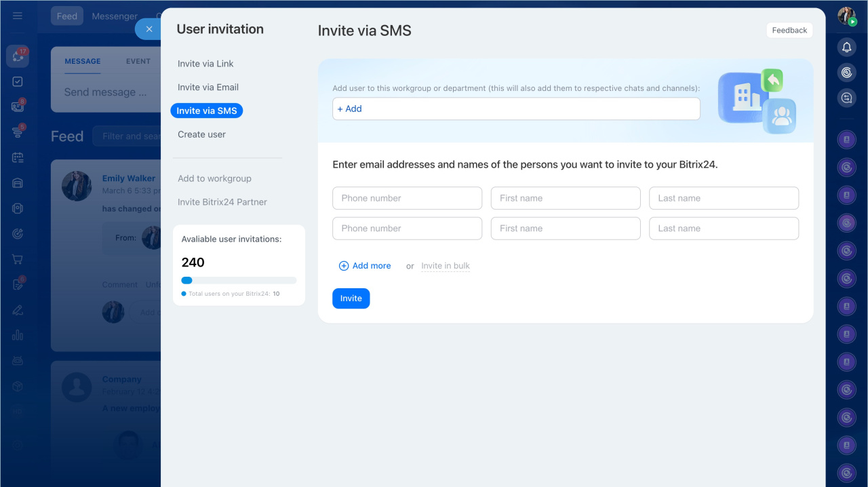Open the calendar icon in left sidebar
This screenshot has height=487, width=868.
coord(18,157)
